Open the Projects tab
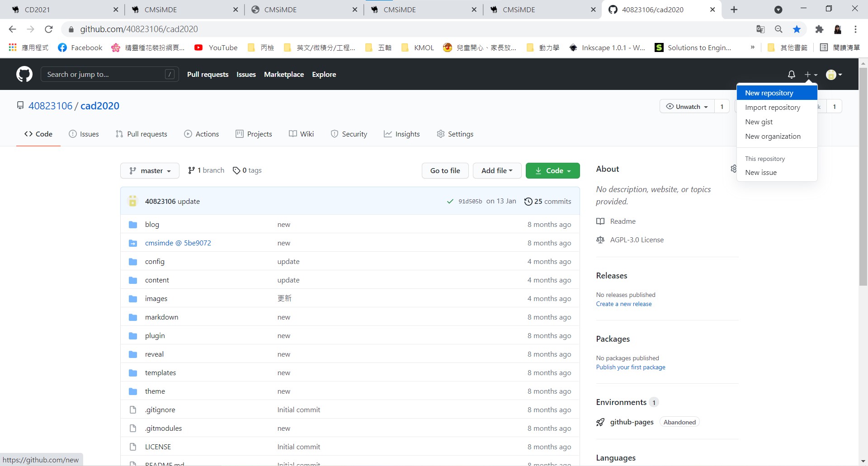The width and height of the screenshot is (868, 466). tap(254, 134)
